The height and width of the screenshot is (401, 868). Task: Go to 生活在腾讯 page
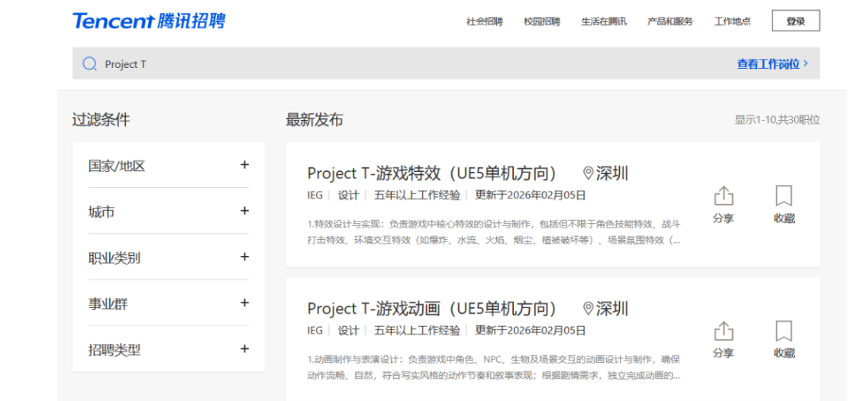[x=603, y=21]
